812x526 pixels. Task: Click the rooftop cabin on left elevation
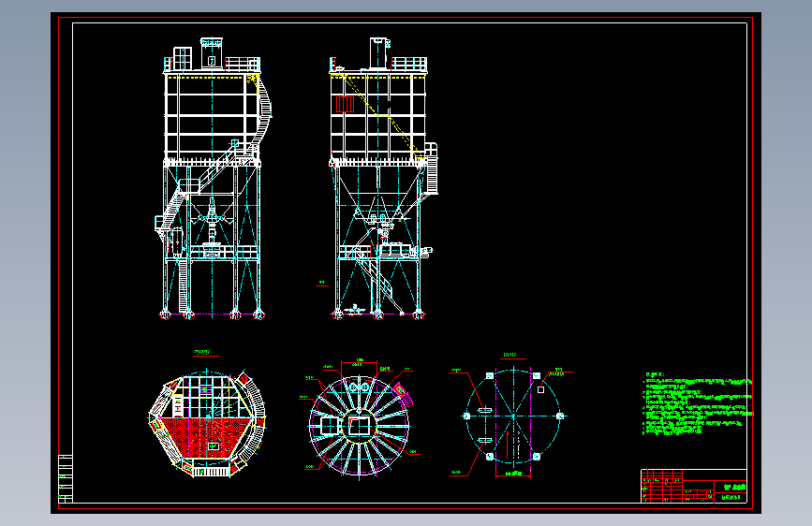tap(212, 53)
